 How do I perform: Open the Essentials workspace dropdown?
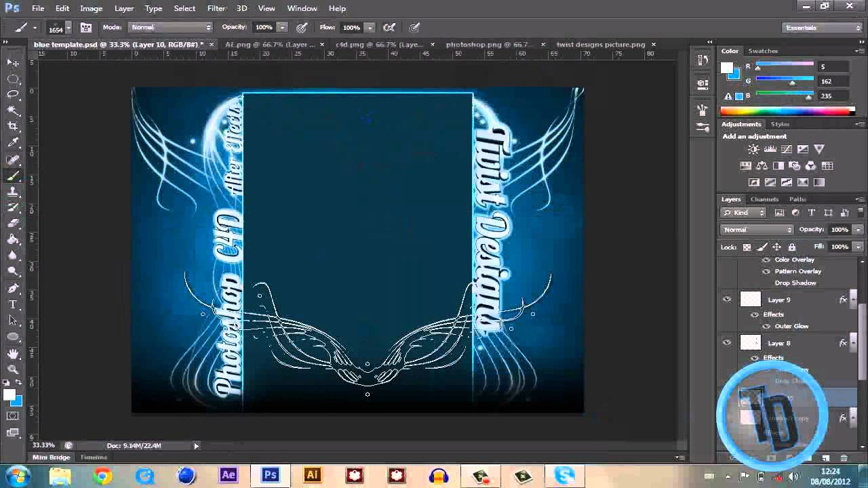(x=822, y=28)
